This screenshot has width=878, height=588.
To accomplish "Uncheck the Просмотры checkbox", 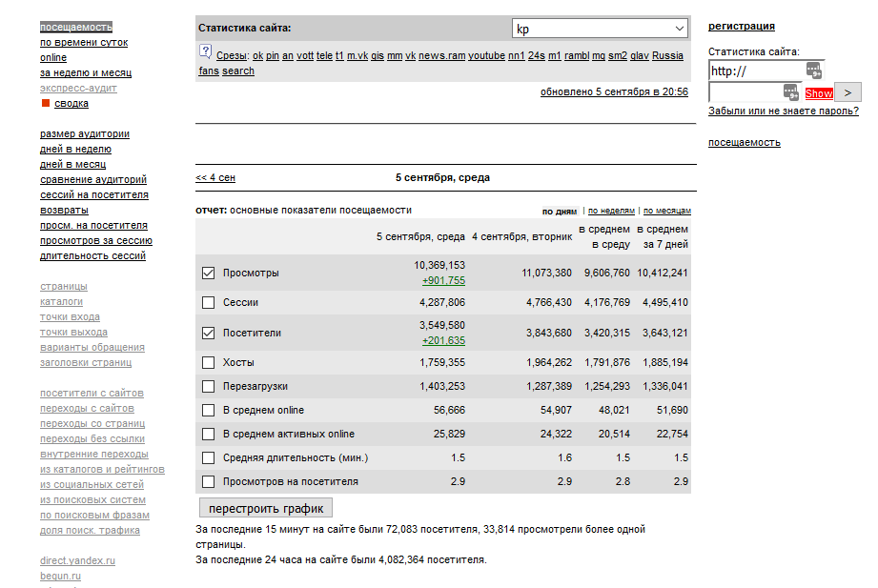I will pos(209,274).
